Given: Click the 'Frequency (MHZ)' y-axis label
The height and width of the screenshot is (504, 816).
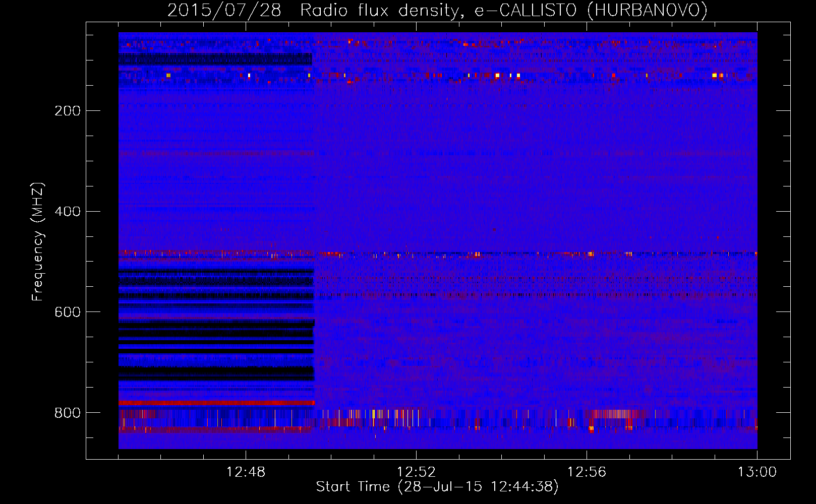Looking at the screenshot, I should coord(38,241).
